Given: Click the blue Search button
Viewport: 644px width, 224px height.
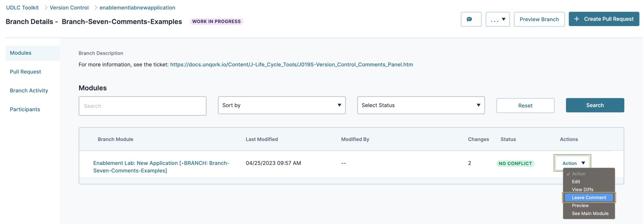Looking at the screenshot, I should [x=595, y=105].
